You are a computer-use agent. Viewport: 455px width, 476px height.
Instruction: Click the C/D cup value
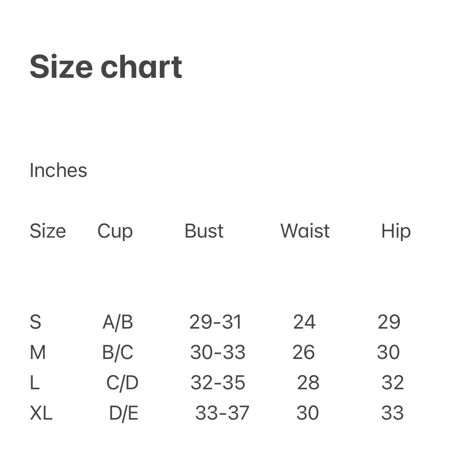click(x=122, y=383)
